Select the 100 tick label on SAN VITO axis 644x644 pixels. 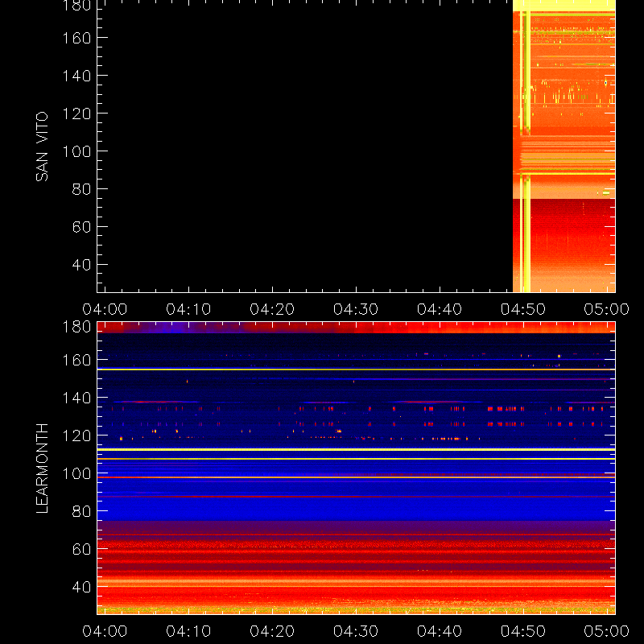76,151
